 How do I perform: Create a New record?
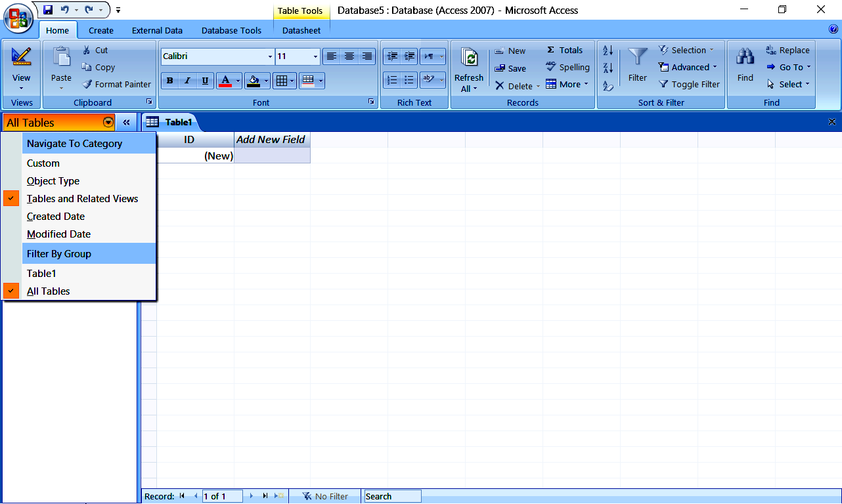(510, 49)
